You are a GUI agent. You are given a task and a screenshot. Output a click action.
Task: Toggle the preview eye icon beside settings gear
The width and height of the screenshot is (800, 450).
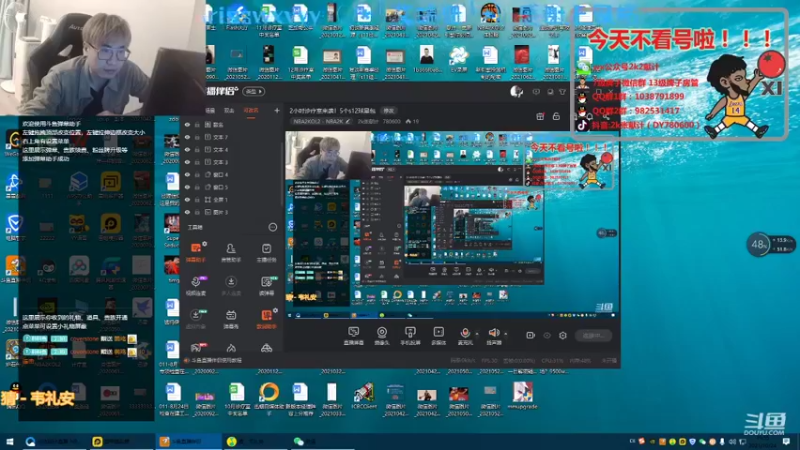click(x=547, y=335)
